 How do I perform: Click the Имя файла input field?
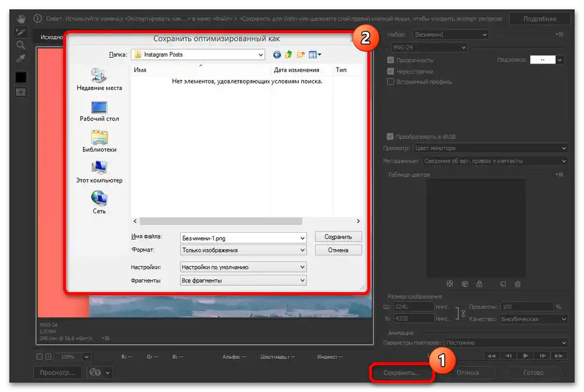coord(243,238)
